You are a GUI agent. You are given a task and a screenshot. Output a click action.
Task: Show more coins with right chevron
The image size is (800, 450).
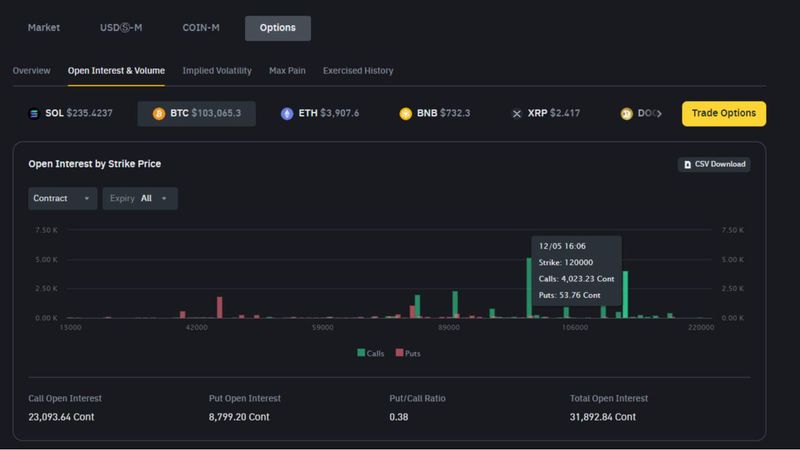pyautogui.click(x=659, y=113)
